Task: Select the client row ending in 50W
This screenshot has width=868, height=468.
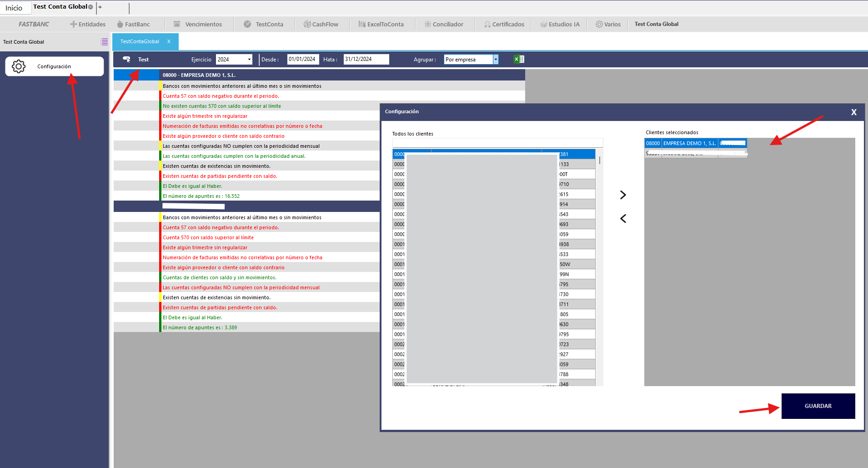Action: [x=494, y=264]
